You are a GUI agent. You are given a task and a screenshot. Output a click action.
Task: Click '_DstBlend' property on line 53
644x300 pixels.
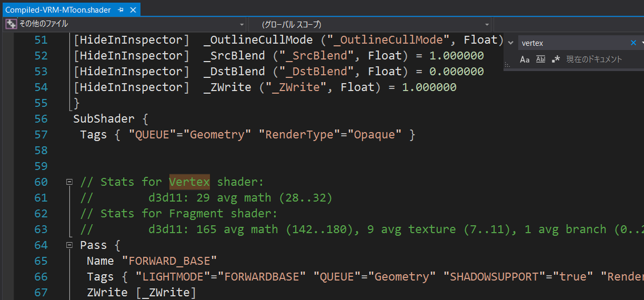(234, 71)
